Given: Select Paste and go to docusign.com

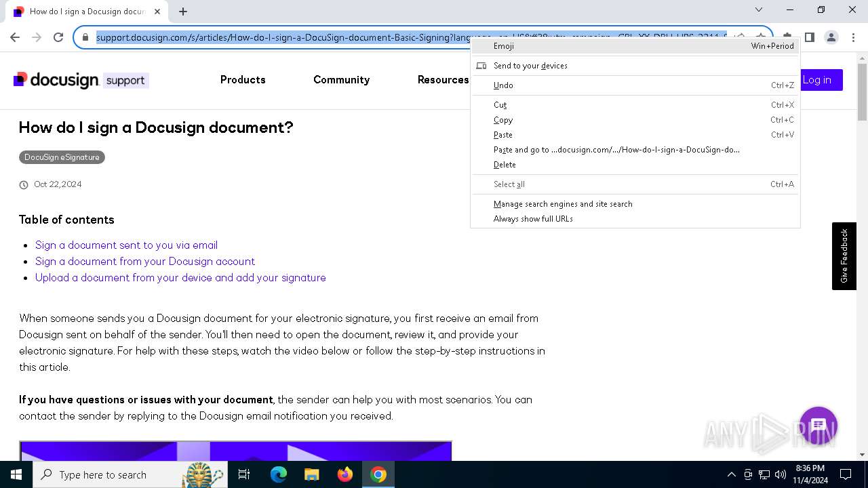Looking at the screenshot, I should [x=635, y=150].
